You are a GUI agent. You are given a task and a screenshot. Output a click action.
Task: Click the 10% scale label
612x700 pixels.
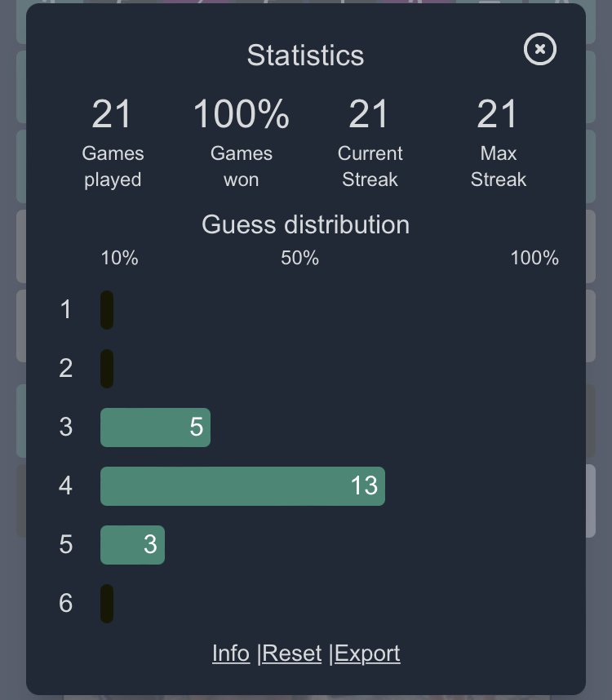pyautogui.click(x=120, y=258)
